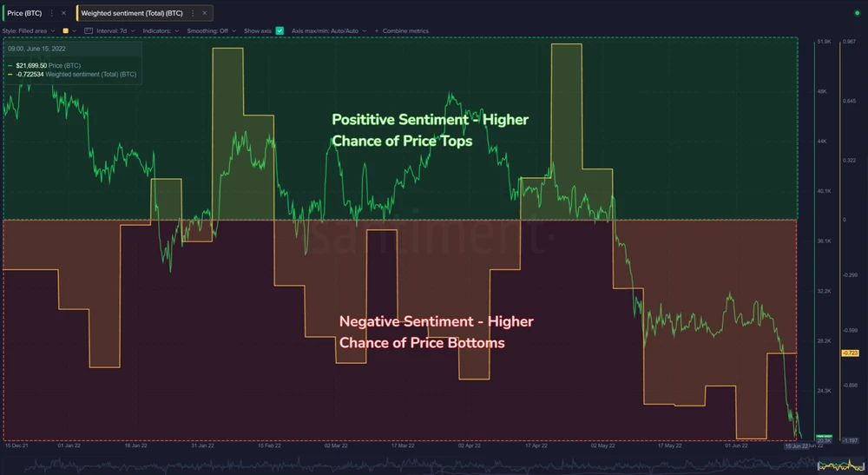Expand the Style: Filled area dropdown
The image size is (868, 475).
29,31
